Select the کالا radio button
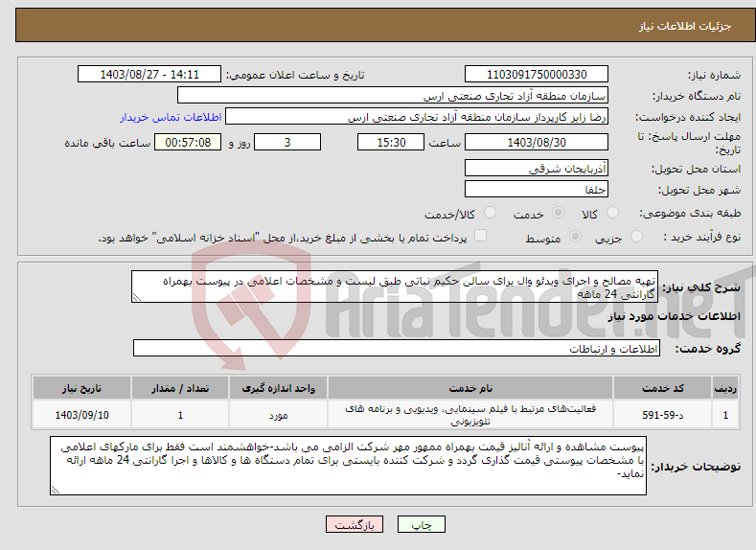This screenshot has height=550, width=756. pyautogui.click(x=612, y=213)
